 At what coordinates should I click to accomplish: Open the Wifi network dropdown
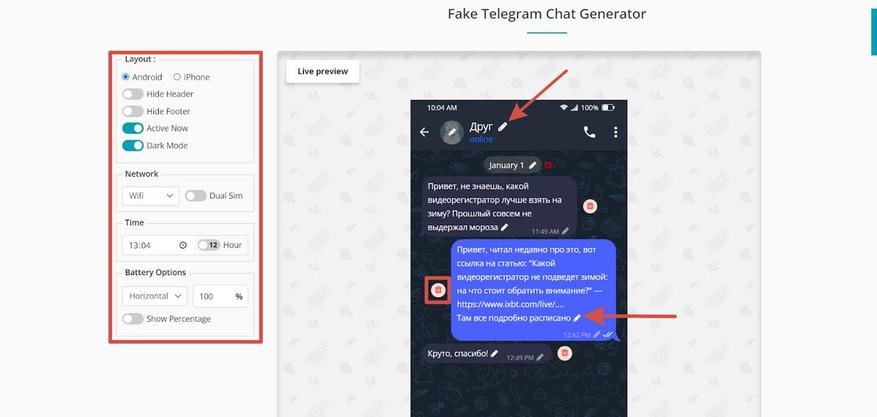pos(150,196)
